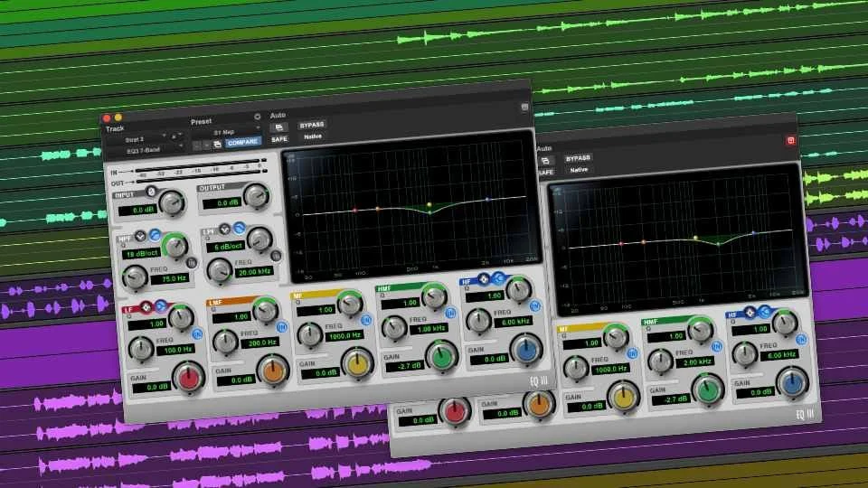Click LMF FREQ 200.0 Hz field
This screenshot has height=488, width=868.
(259, 343)
